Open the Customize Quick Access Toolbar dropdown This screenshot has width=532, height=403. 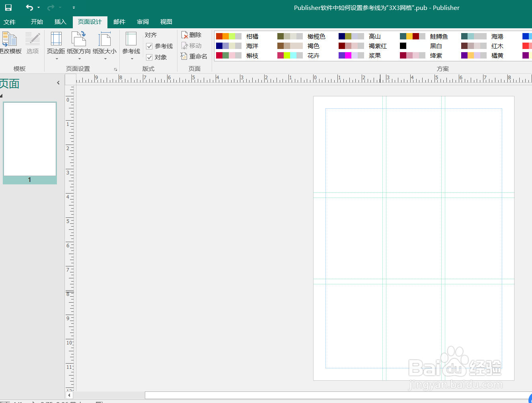(x=74, y=8)
